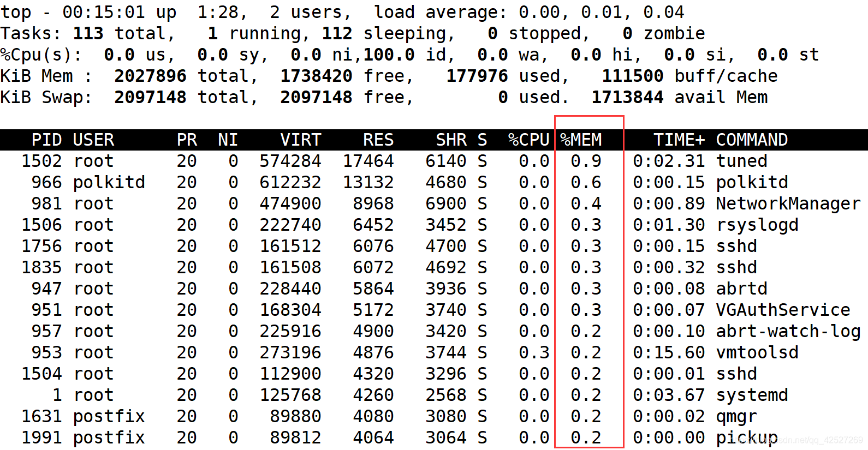This screenshot has height=450, width=868.
Task: Click the polkitd user name in USER column
Action: [x=109, y=183]
